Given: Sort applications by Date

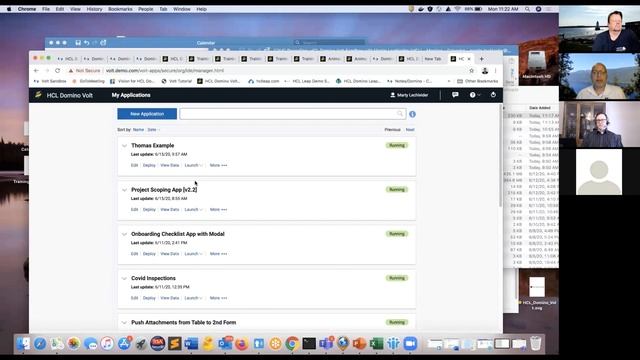Looking at the screenshot, I should (x=152, y=129).
